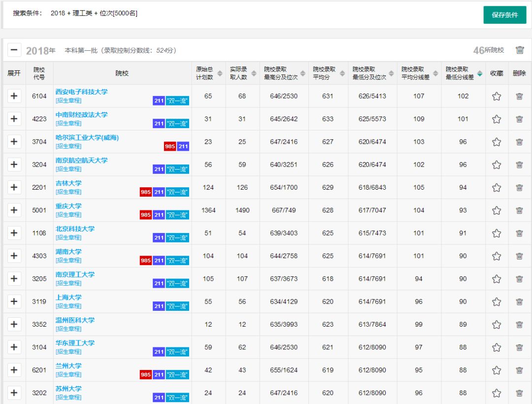The width and height of the screenshot is (532, 404).
Task: Favorite the 湖南大学 row
Action: [497, 256]
